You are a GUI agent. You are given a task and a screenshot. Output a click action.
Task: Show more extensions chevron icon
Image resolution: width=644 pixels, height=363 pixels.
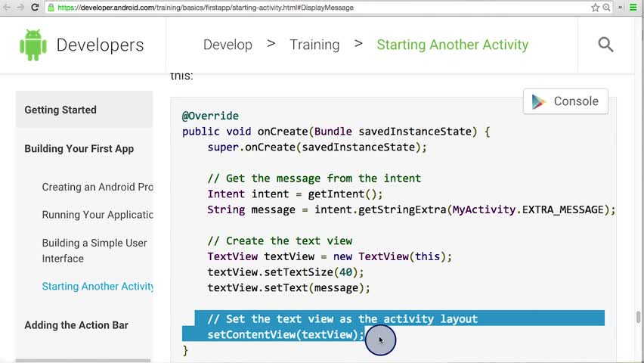click(620, 8)
